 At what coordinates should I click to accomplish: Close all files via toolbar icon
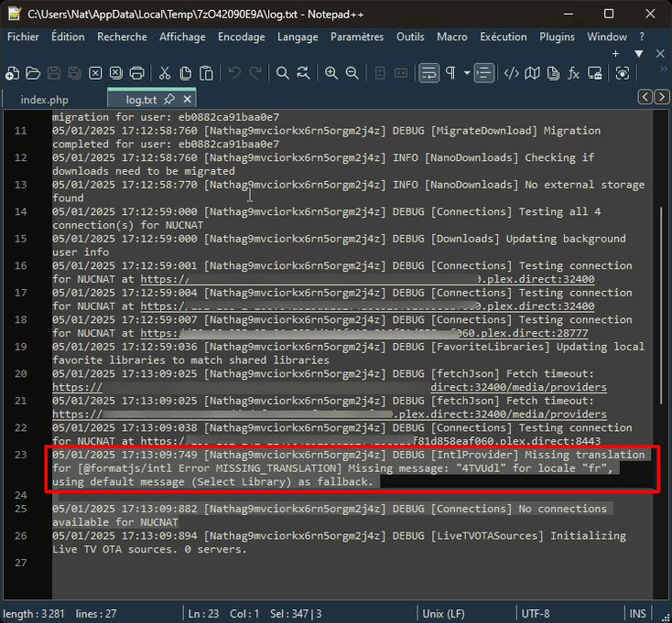coord(115,73)
